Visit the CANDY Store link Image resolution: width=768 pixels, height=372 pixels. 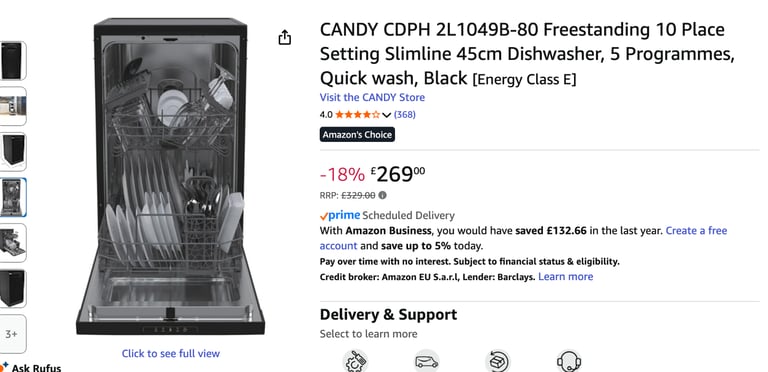(x=372, y=97)
